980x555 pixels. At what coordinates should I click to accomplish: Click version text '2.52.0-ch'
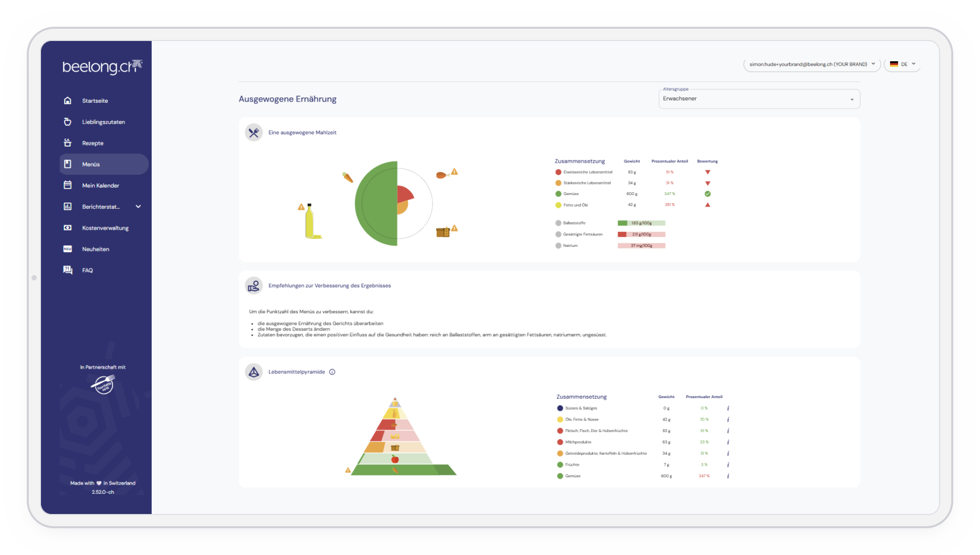point(103,492)
